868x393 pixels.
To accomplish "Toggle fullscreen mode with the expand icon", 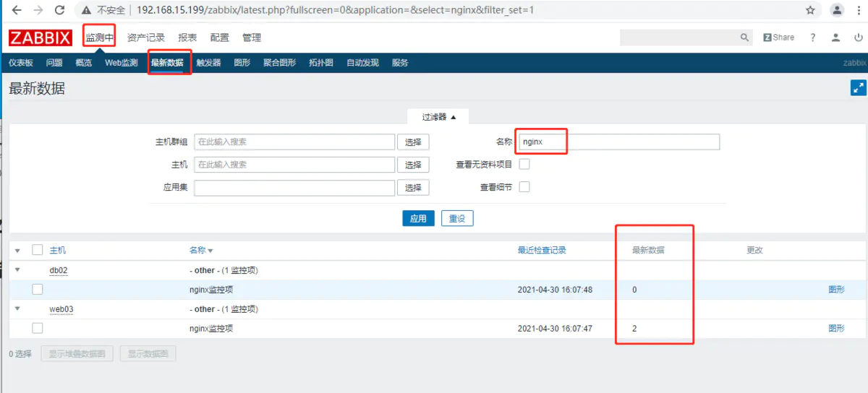I will [x=859, y=88].
